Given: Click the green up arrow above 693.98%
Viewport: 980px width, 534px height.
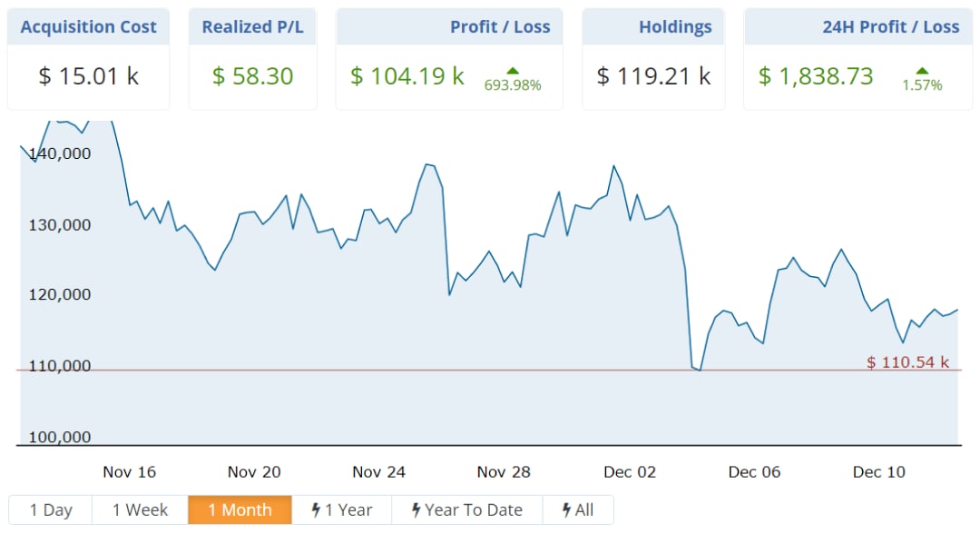Looking at the screenshot, I should [513, 70].
